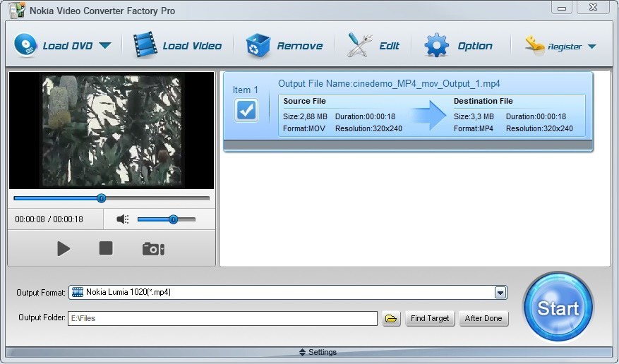The width and height of the screenshot is (619, 364).
Task: Click the app icon in title bar
Action: [16, 11]
